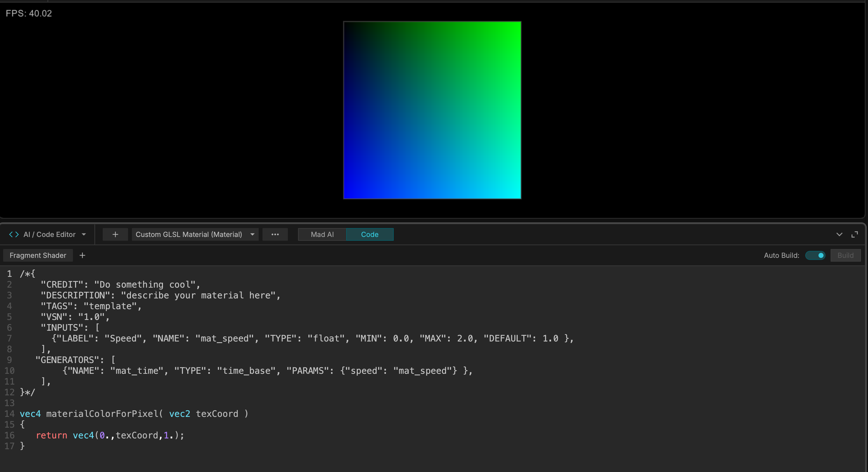Screen dimensions: 868x472
Task: Open the AI / Code Editor panel selector
Action: (48, 234)
